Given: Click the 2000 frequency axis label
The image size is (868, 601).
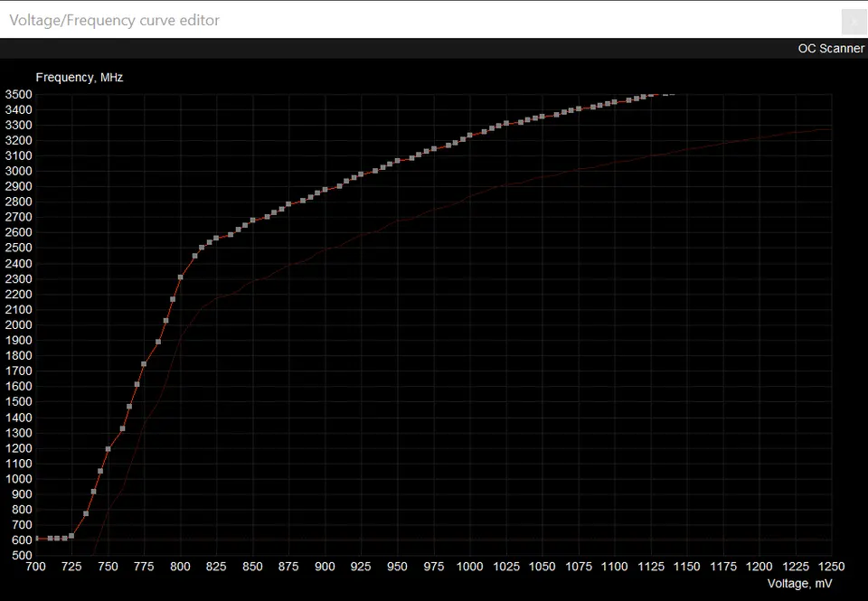Looking at the screenshot, I should (x=18, y=324).
